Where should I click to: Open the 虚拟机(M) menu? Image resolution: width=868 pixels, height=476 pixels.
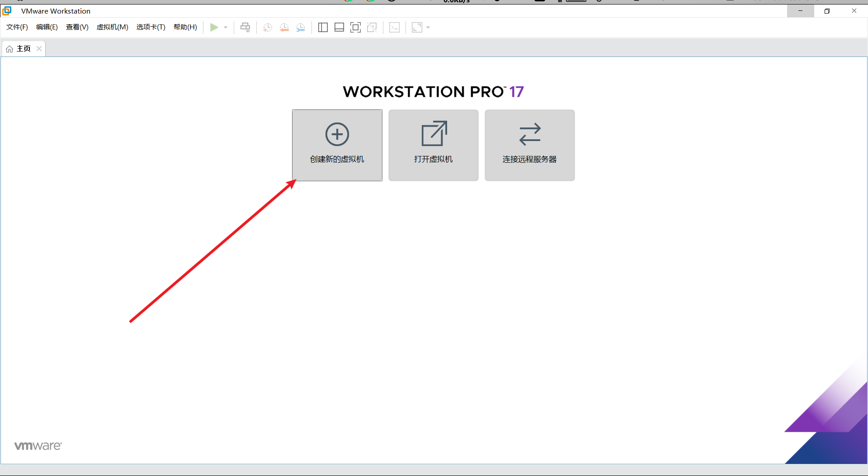tap(112, 27)
